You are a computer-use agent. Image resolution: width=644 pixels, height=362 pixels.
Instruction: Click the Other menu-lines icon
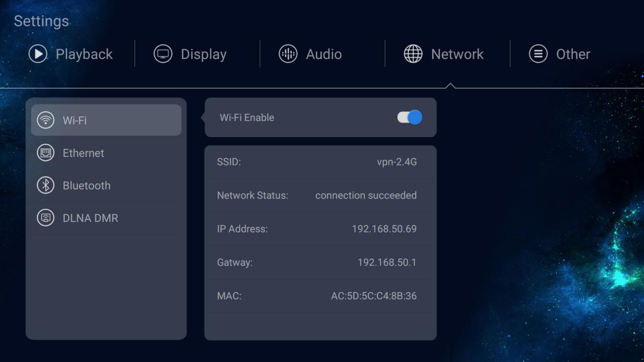538,54
